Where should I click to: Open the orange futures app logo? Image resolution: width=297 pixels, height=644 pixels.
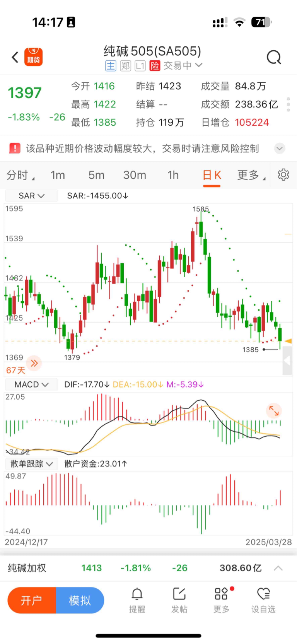coord(33,57)
